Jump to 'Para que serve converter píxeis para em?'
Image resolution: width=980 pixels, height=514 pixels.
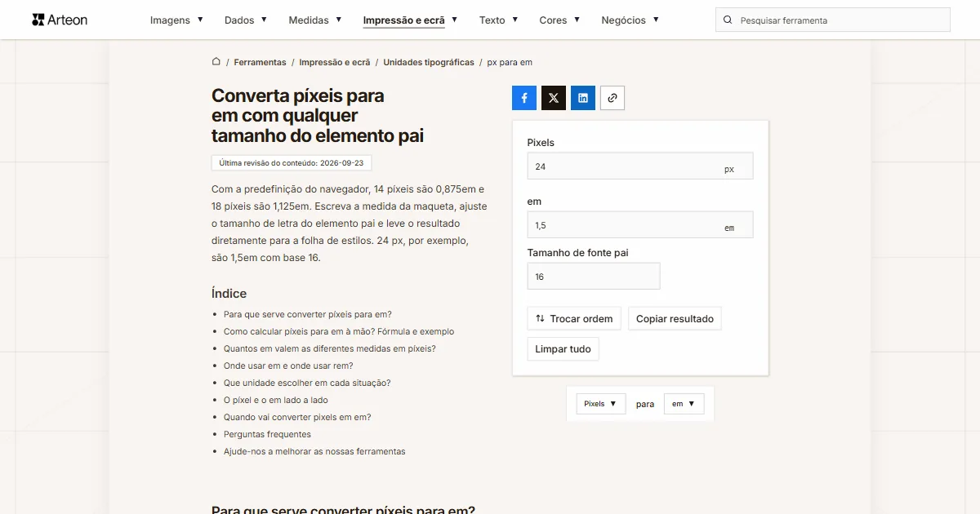click(x=308, y=314)
